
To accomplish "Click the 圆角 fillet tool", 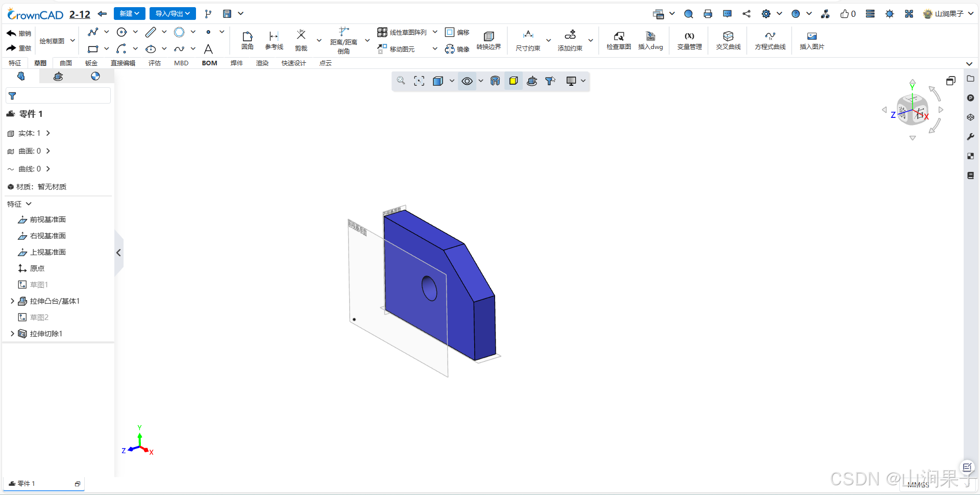I will point(248,40).
